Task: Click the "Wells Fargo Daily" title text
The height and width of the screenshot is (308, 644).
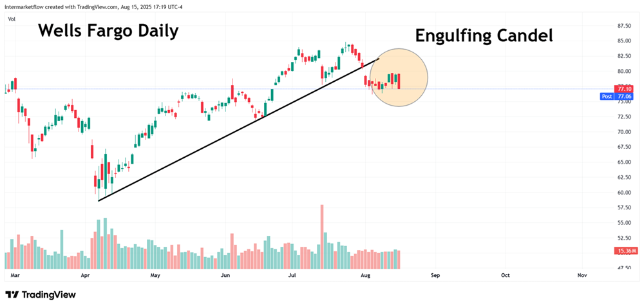Action: [108, 30]
